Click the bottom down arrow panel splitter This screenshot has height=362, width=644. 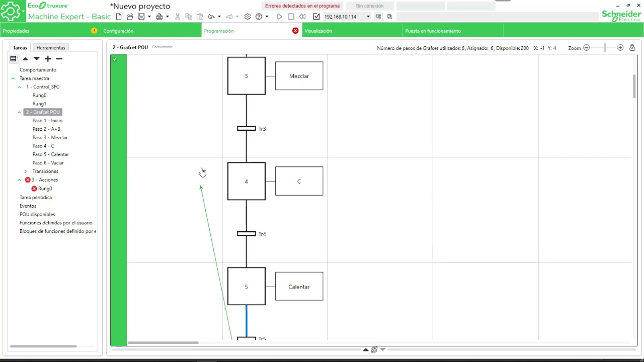(x=383, y=349)
